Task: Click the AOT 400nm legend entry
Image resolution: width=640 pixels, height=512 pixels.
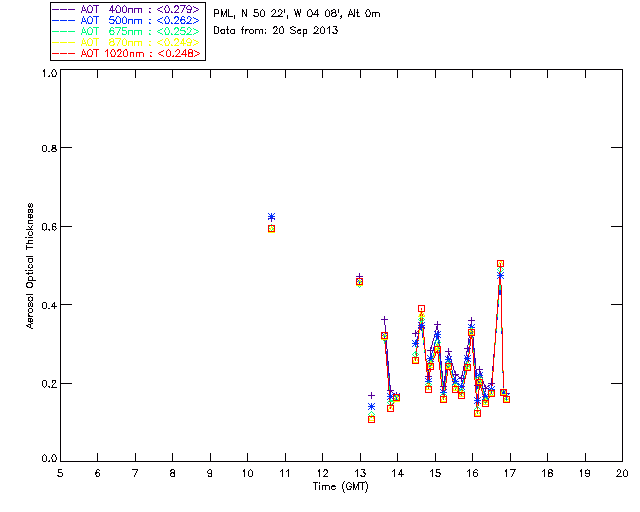Action: coord(127,9)
